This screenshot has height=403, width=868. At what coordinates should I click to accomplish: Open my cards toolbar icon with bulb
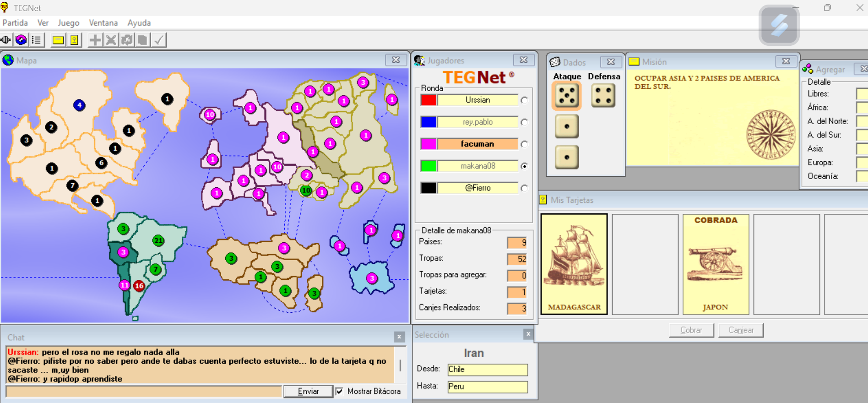(x=74, y=40)
